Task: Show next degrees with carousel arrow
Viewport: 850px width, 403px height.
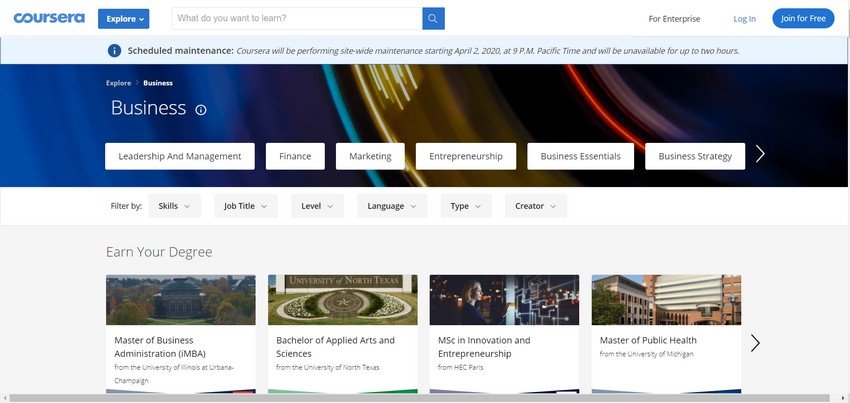Action: point(755,343)
